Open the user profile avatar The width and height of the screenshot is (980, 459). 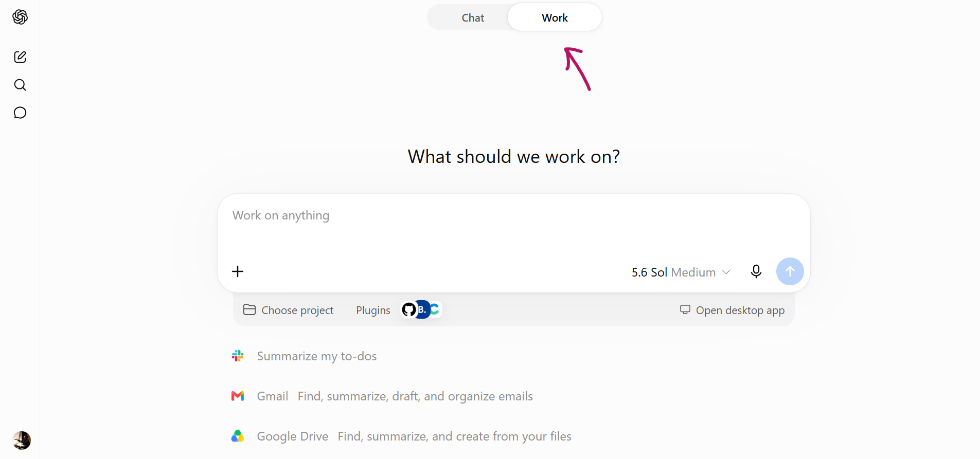tap(22, 440)
